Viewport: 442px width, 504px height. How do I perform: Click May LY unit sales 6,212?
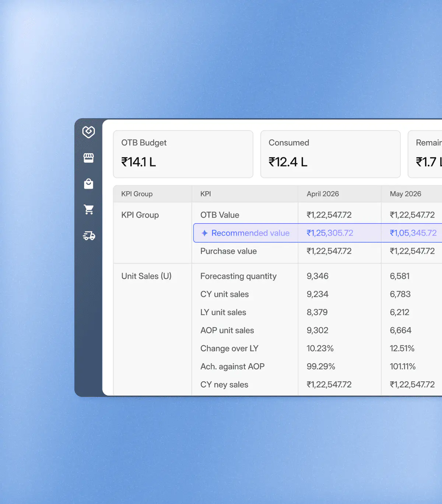399,312
